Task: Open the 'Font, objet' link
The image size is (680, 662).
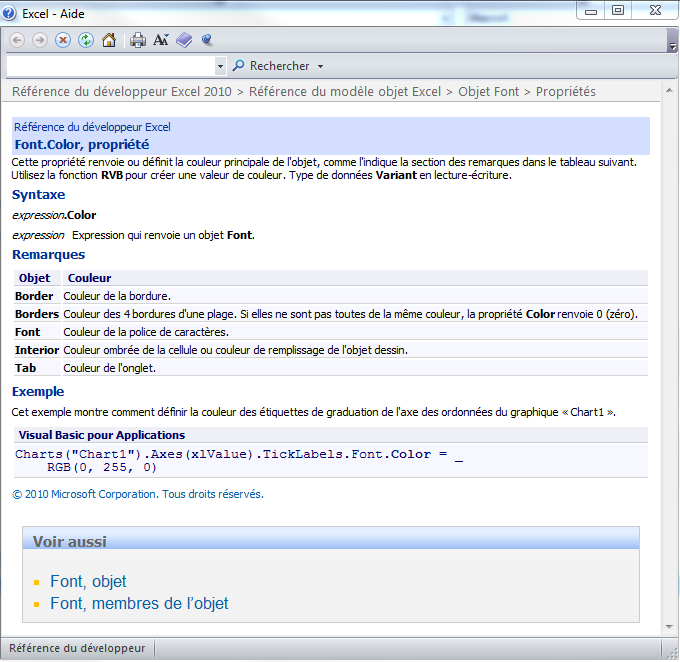Action: tap(88, 581)
